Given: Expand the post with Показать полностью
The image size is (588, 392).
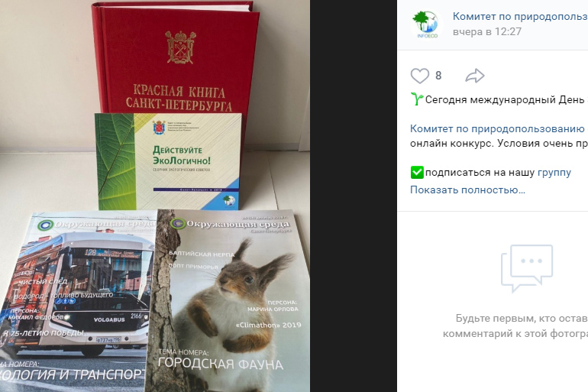Looking at the screenshot, I should point(467,190).
